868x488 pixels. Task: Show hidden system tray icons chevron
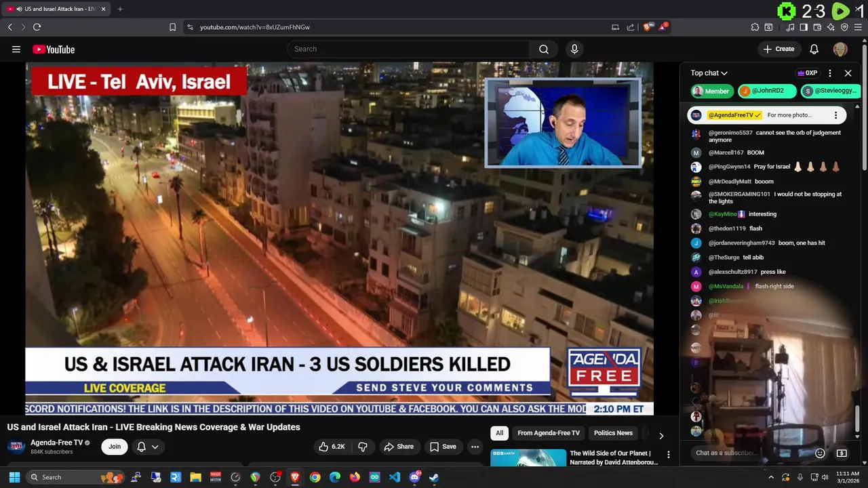[771, 477]
